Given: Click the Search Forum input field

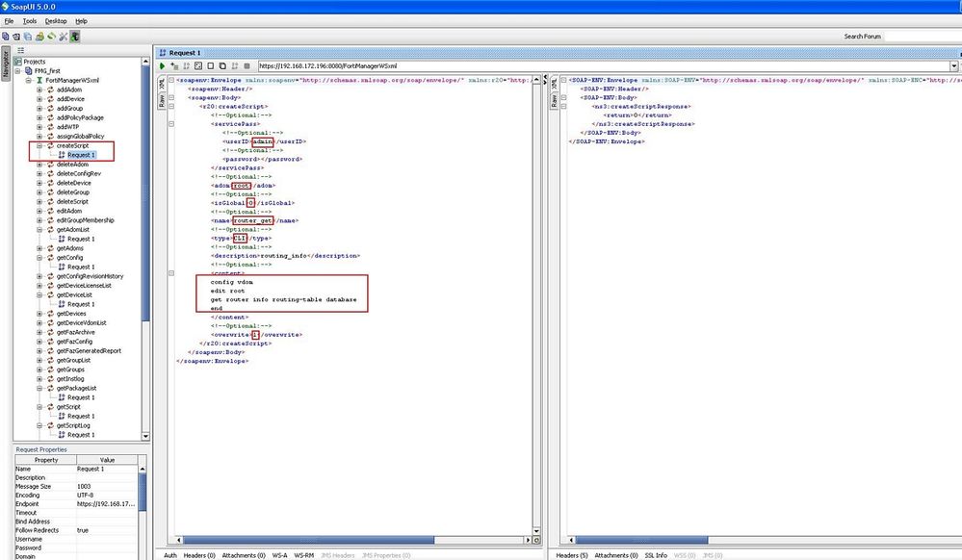Looking at the screenshot, I should tap(922, 37).
